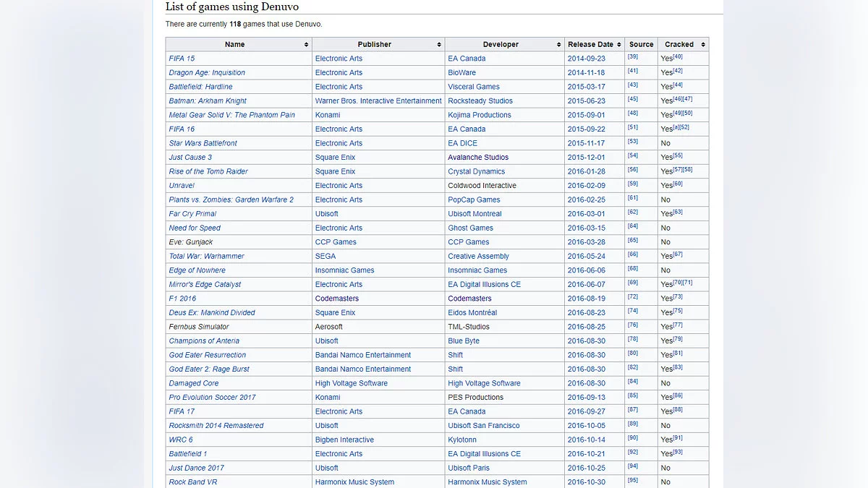Open reference [42] next to Dragon Age

(x=677, y=71)
